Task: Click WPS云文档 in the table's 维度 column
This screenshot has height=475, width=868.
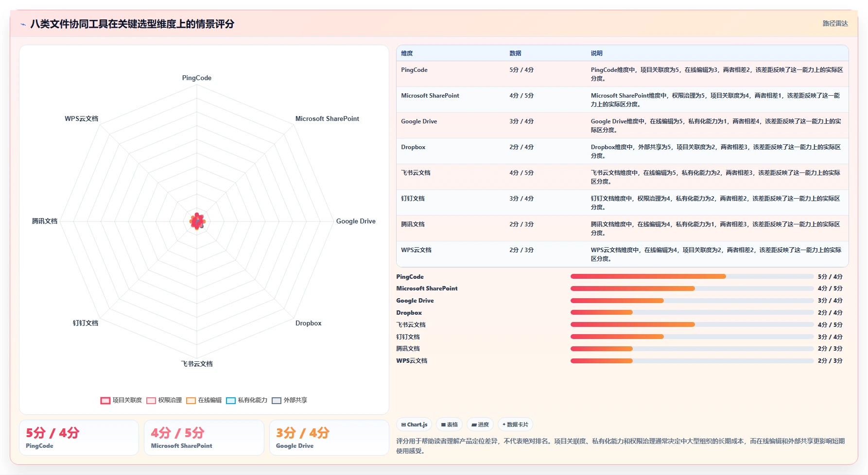Action: click(x=416, y=250)
